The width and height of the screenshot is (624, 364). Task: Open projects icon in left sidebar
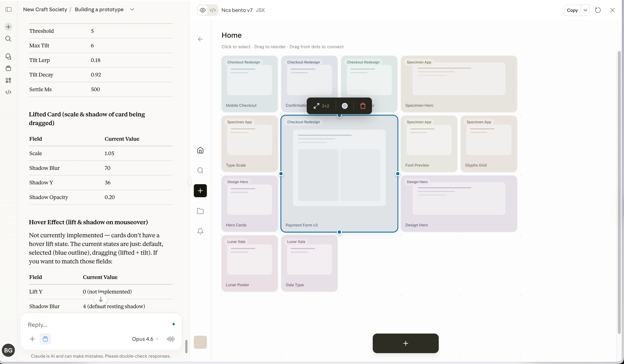click(8, 68)
